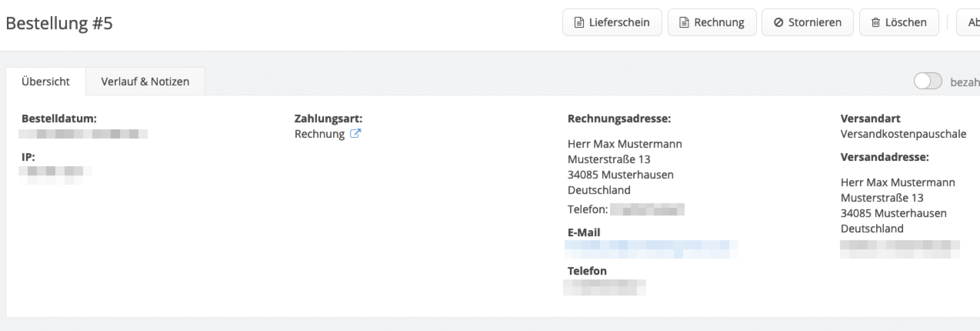980x331 pixels.
Task: Click the invoice document icon on Rechnung button
Action: click(683, 22)
